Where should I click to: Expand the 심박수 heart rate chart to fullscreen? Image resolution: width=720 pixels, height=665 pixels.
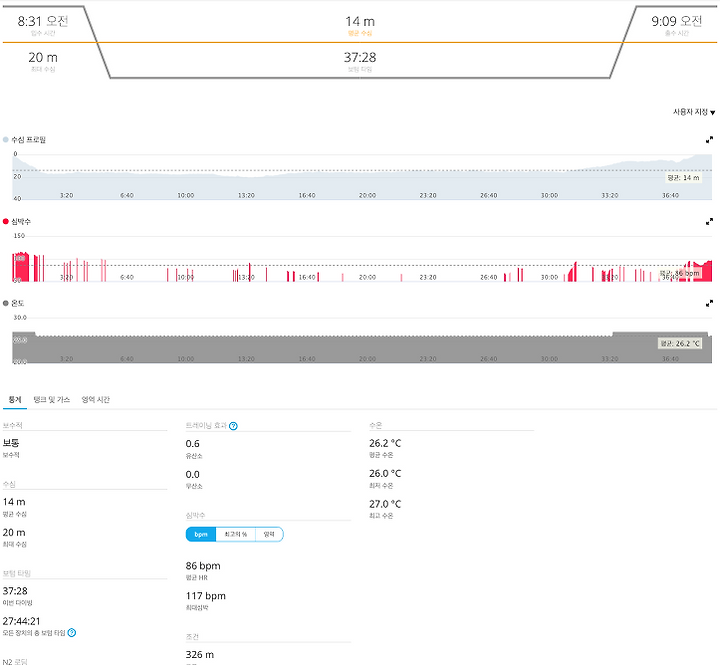(x=709, y=222)
